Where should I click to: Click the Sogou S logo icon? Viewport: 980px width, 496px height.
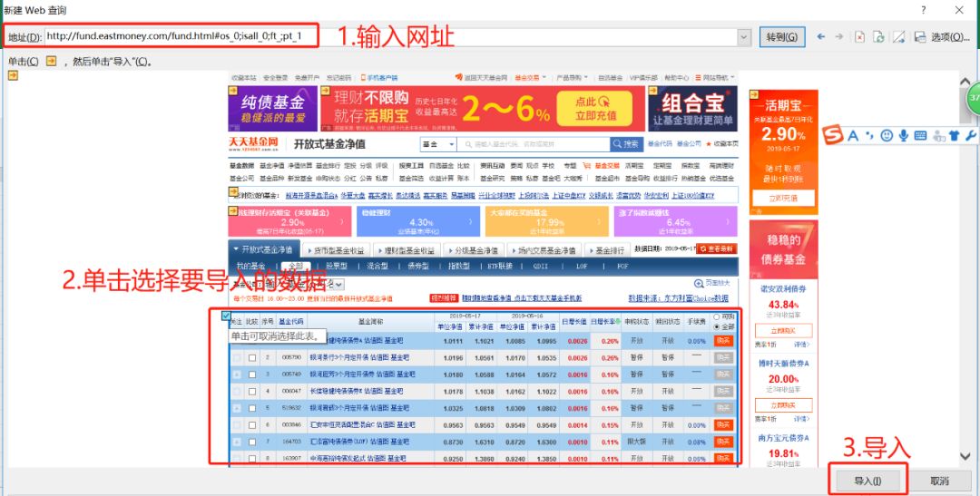point(832,135)
